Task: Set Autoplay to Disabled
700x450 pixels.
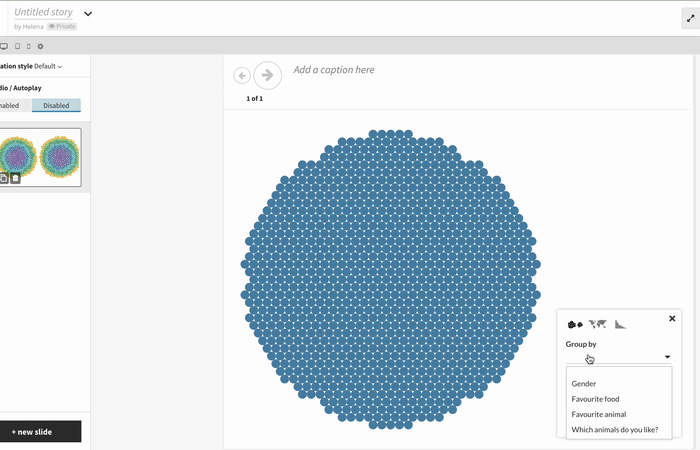Action: (x=56, y=105)
